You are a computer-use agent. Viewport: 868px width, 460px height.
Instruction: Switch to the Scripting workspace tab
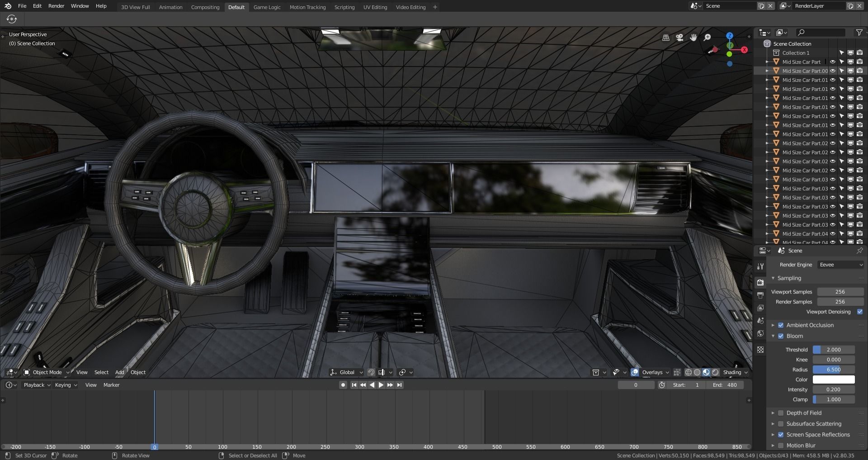[x=344, y=7]
